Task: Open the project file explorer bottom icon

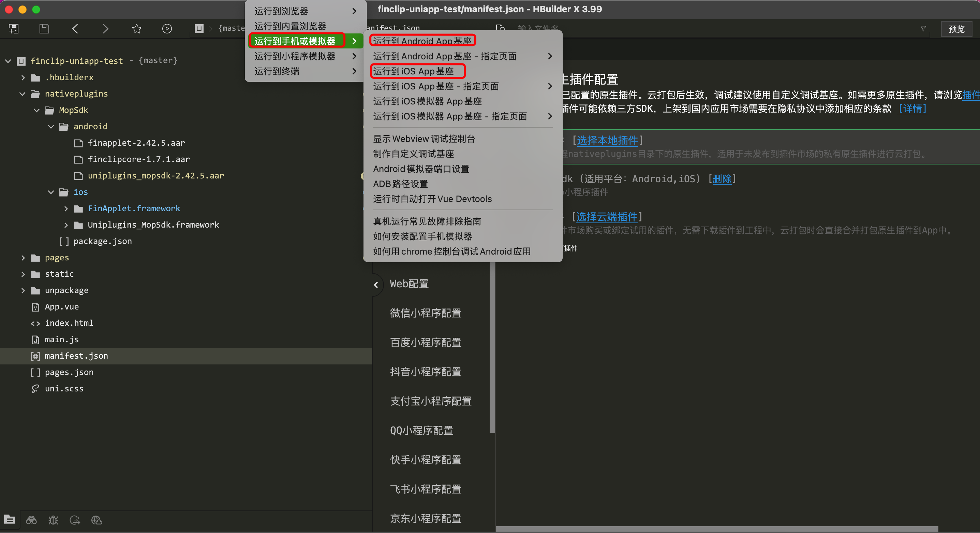Action: tap(10, 520)
